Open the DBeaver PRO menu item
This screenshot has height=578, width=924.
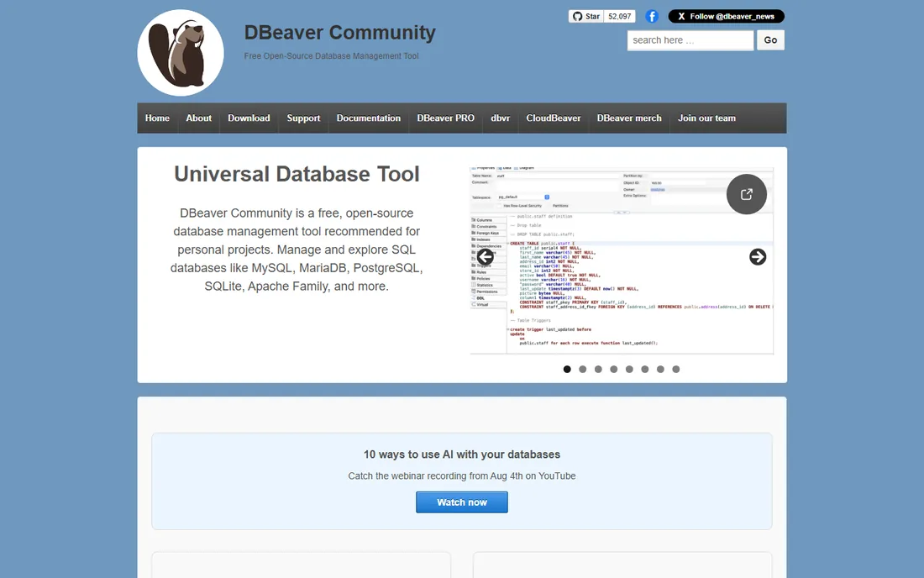(x=445, y=118)
